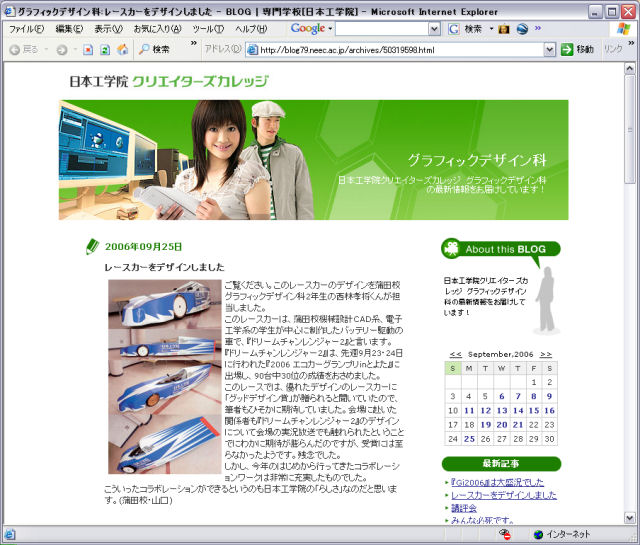Viewport: 640px width, 545px height.
Task: Click the 日本工学院 クリエイターズカレッジ header logo
Action: pos(169,81)
